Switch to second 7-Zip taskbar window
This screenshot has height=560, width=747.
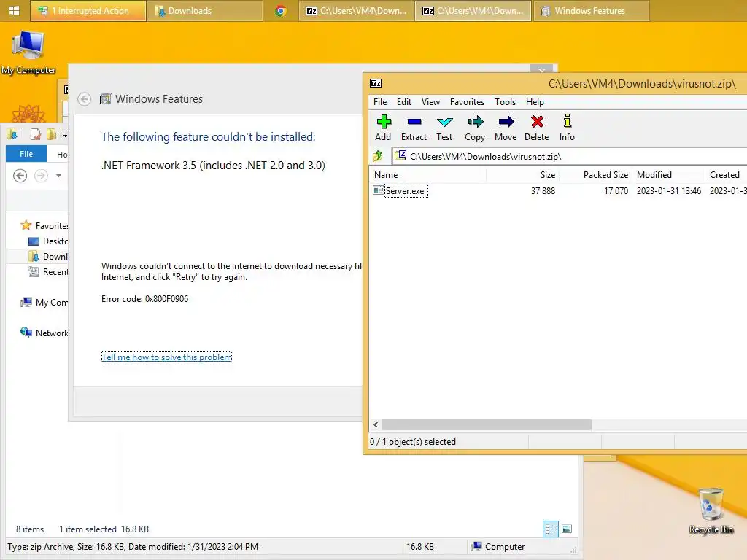point(473,11)
